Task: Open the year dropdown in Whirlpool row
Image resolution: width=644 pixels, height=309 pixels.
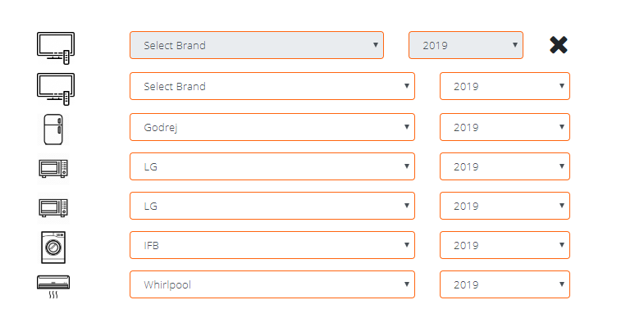Action: pos(505,284)
